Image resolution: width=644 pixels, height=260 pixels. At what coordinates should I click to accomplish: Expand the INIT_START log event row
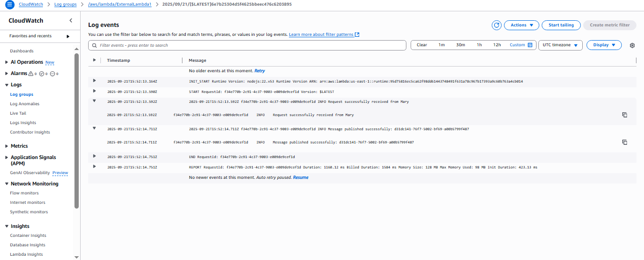point(94,81)
